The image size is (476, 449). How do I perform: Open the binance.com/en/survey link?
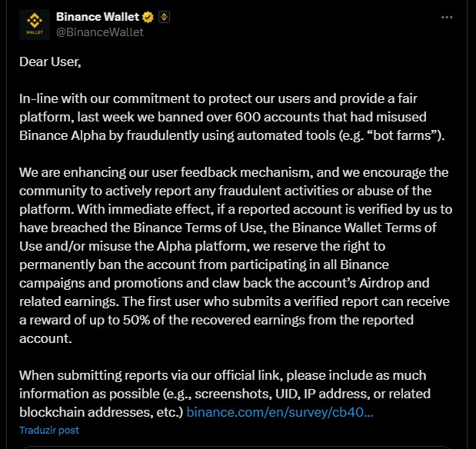pos(280,412)
